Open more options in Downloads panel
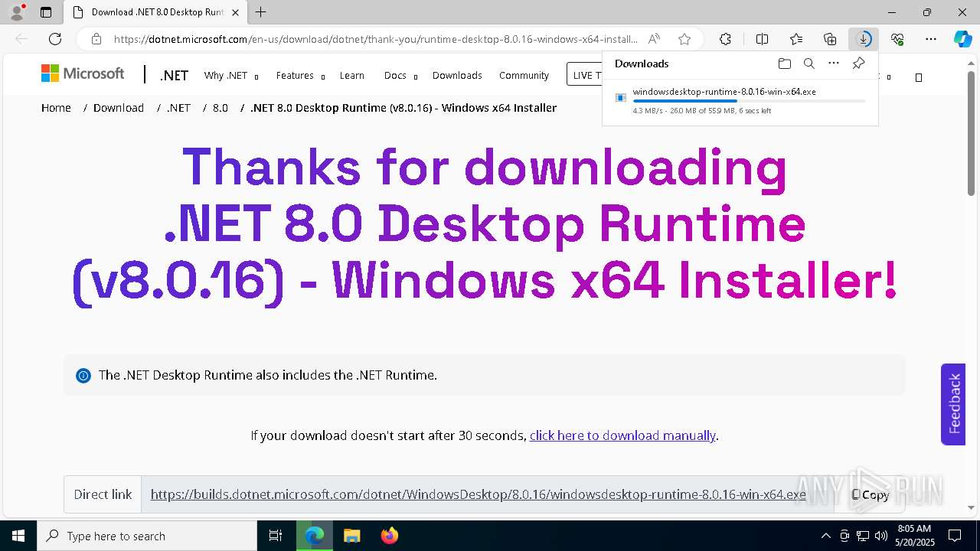The height and width of the screenshot is (551, 980). point(834,64)
